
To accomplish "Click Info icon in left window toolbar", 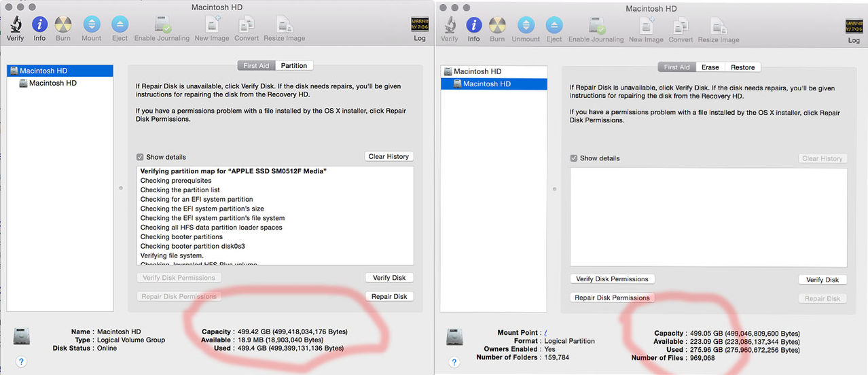I will coord(39,24).
